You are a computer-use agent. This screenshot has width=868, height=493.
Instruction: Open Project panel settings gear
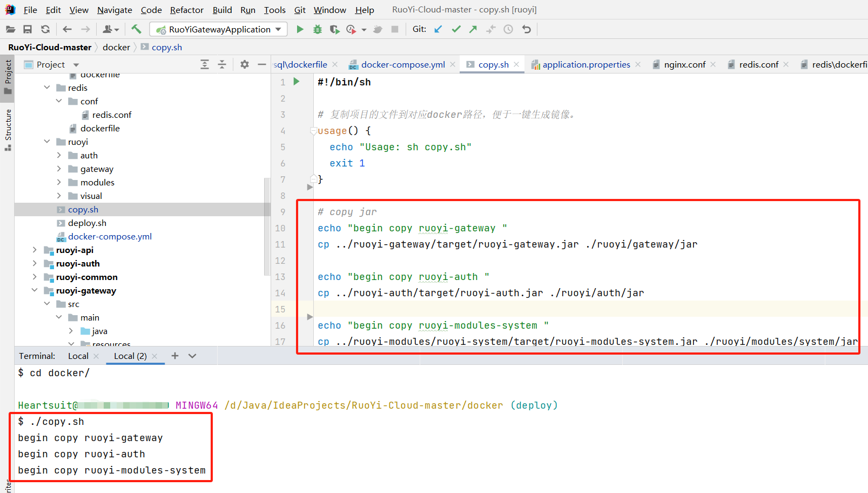click(x=245, y=64)
